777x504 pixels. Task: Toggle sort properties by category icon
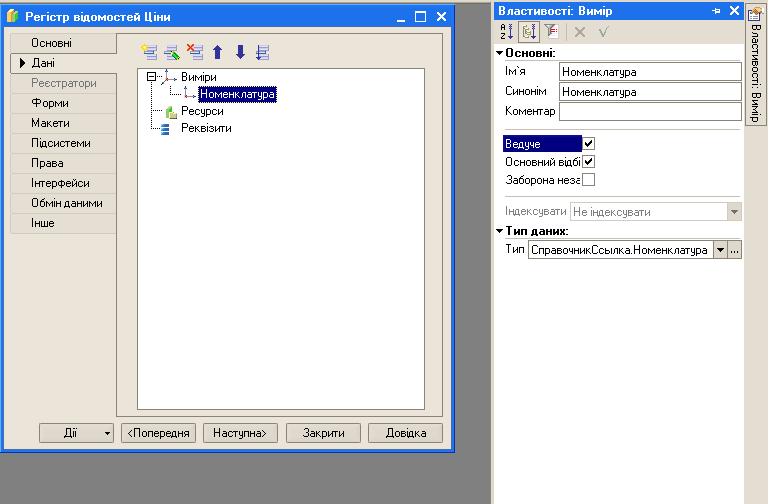[x=529, y=32]
